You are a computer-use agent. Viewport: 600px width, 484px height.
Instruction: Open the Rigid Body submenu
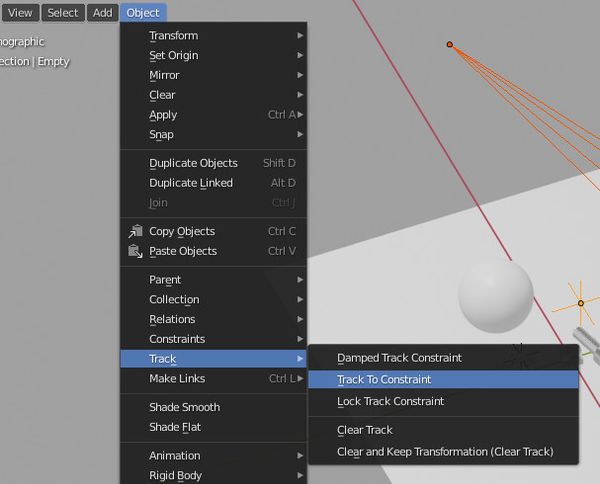[214, 476]
